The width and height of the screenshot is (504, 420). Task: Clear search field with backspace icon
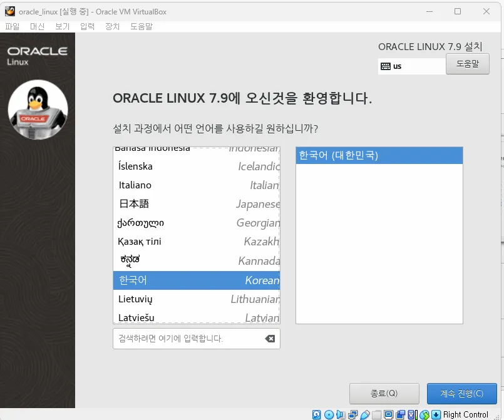[270, 339]
